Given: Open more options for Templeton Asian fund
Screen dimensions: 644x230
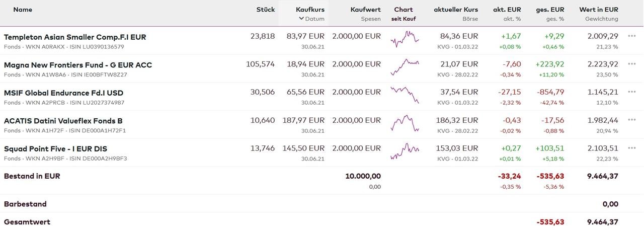Looking at the screenshot, I should click(632, 36).
